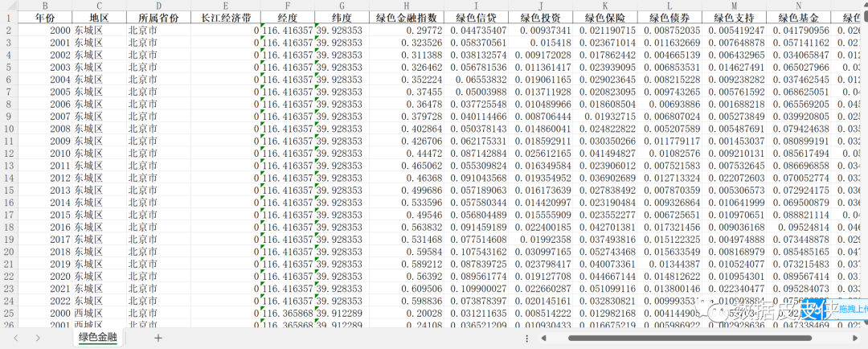Select index value 0.44472
The height and width of the screenshot is (349, 868).
[x=407, y=153]
